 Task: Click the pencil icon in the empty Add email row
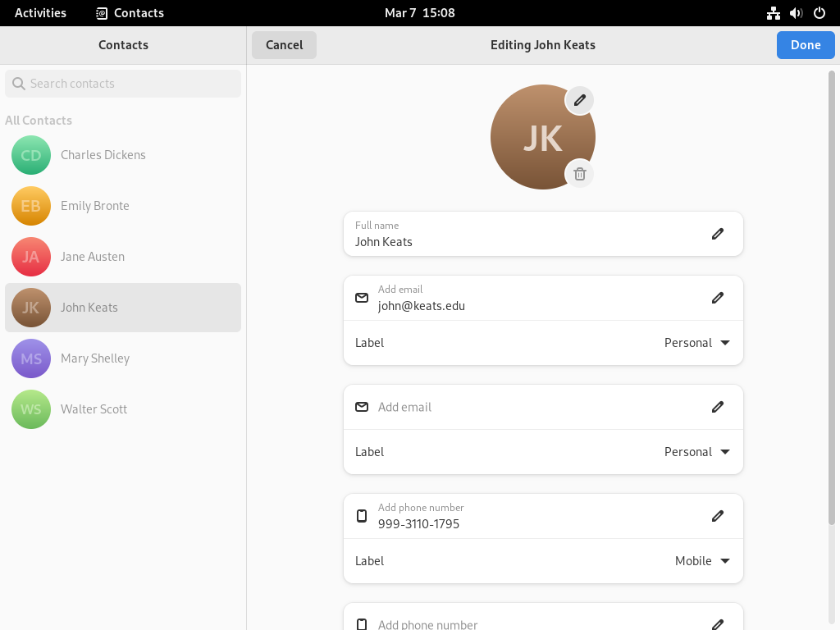(717, 407)
